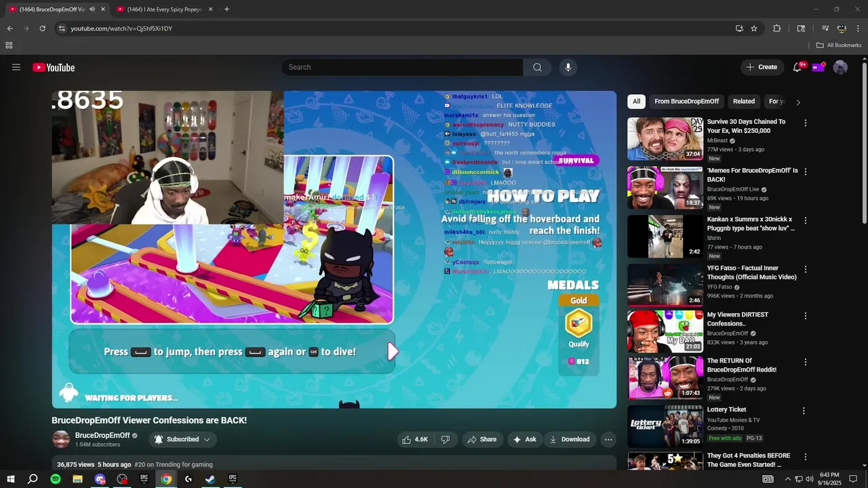Open BruceDropEmOff channel name link
Screen dimensions: 868x488
[x=102, y=435]
